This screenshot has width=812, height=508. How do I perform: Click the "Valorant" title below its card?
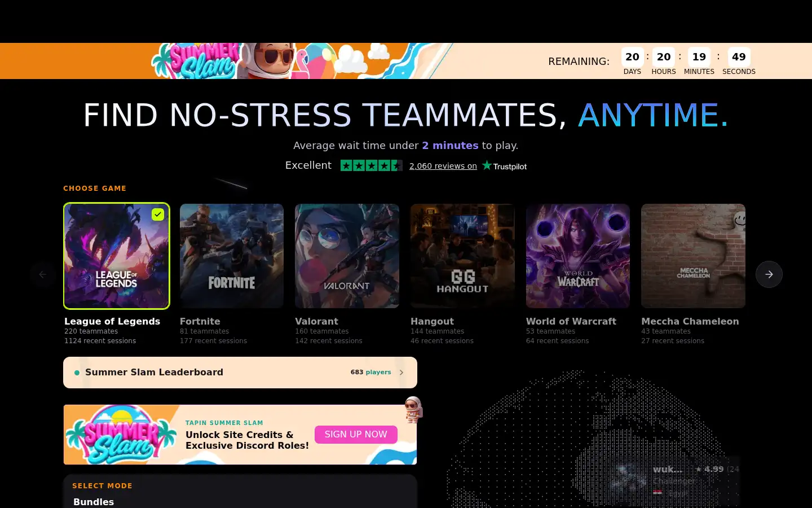pyautogui.click(x=316, y=321)
